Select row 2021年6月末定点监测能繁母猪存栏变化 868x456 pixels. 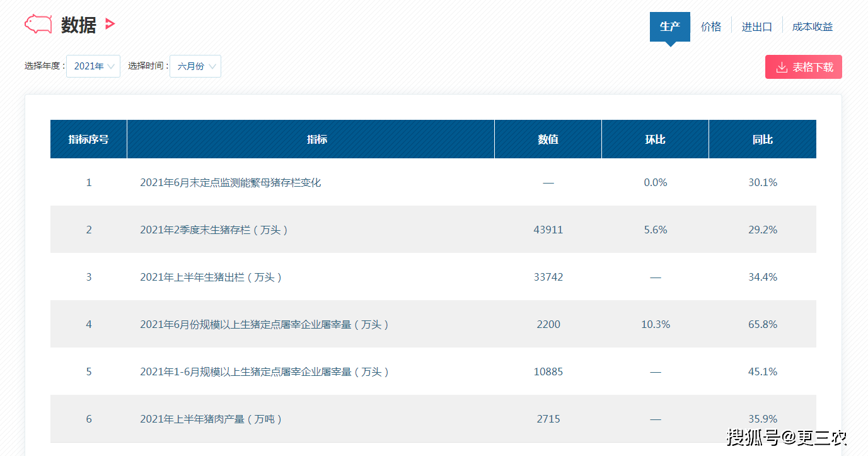point(433,182)
